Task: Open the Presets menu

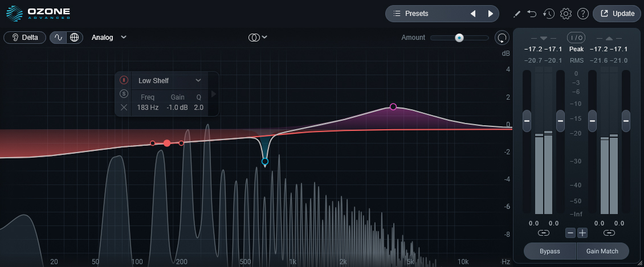Action: 427,14
